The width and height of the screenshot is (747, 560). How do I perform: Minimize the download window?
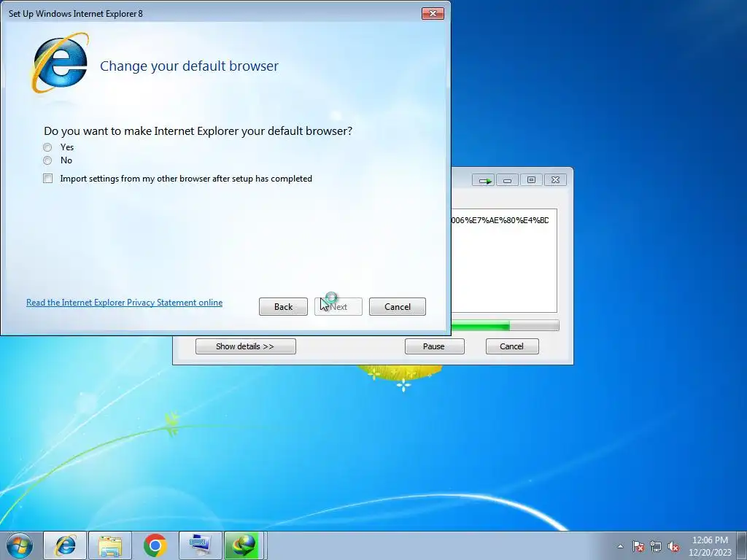508,180
